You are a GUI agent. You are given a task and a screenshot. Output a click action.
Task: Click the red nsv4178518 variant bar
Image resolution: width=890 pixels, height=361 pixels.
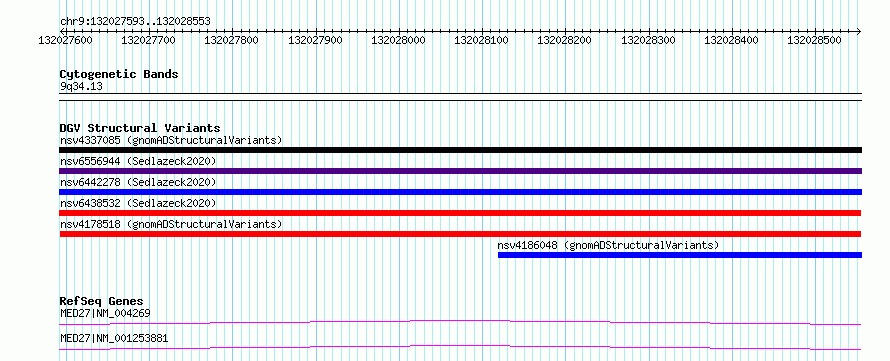point(460,234)
